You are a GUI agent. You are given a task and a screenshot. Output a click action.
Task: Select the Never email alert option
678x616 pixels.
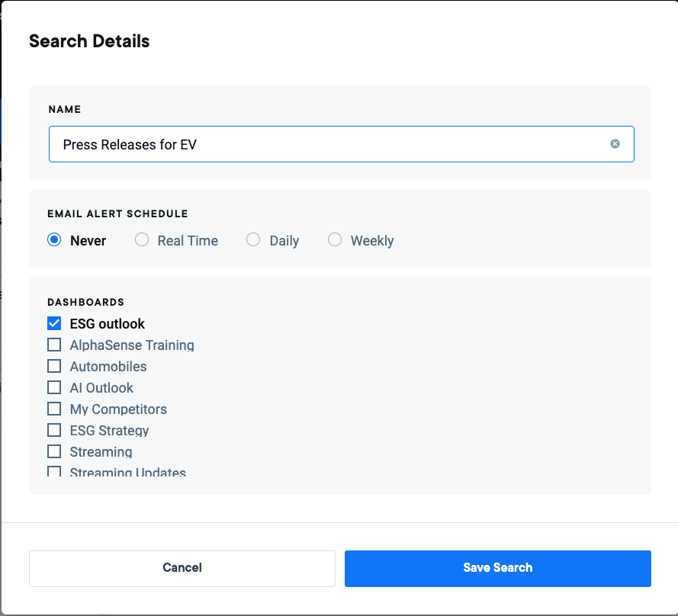[54, 239]
